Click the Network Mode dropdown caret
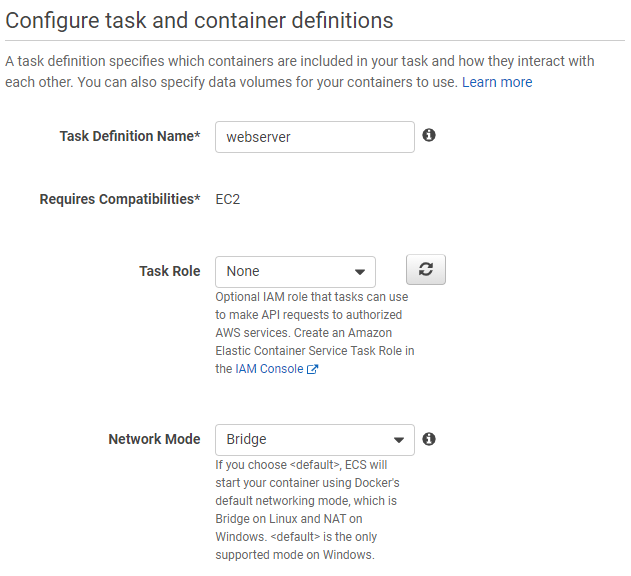The height and width of the screenshot is (576, 631). pos(399,440)
